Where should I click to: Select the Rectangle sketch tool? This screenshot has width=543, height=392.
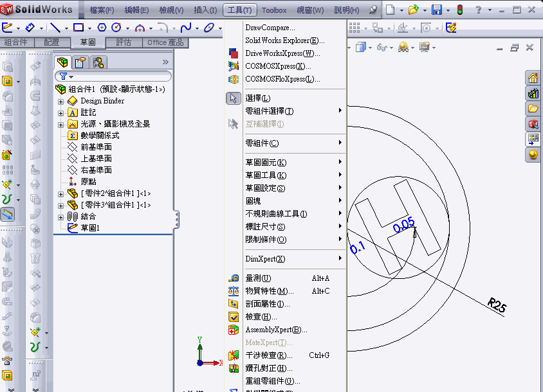(x=78, y=28)
